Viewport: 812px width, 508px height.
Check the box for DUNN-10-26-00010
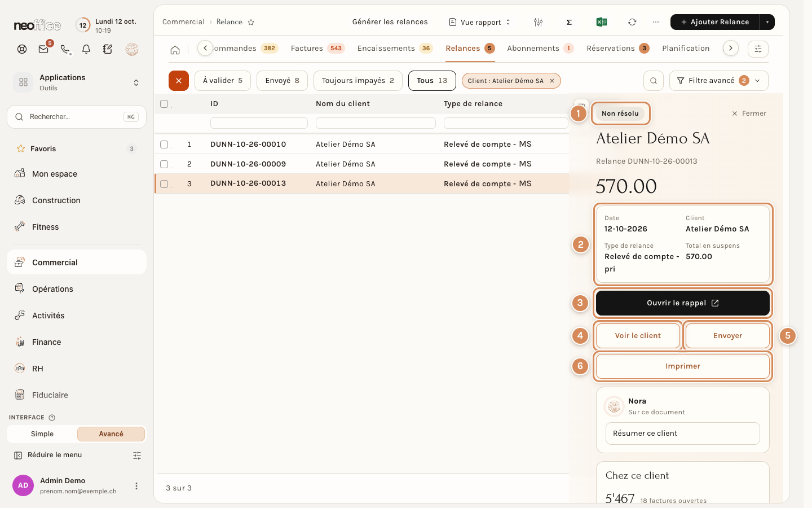164,144
